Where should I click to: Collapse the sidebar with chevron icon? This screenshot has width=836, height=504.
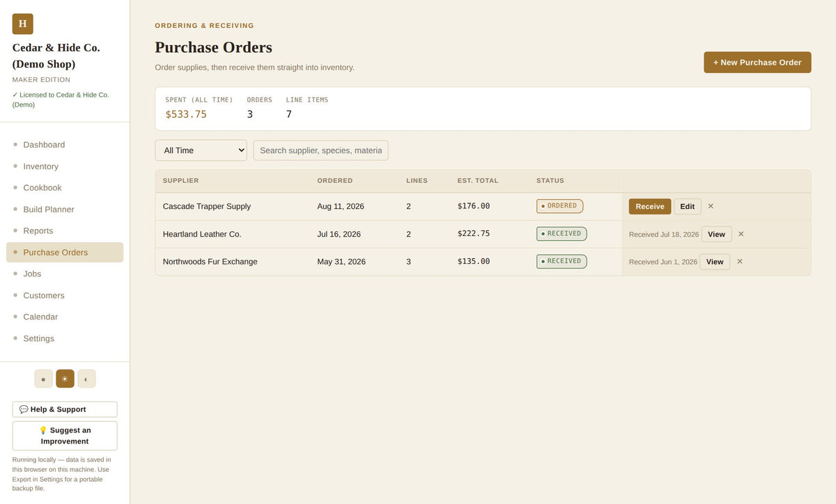click(x=86, y=379)
